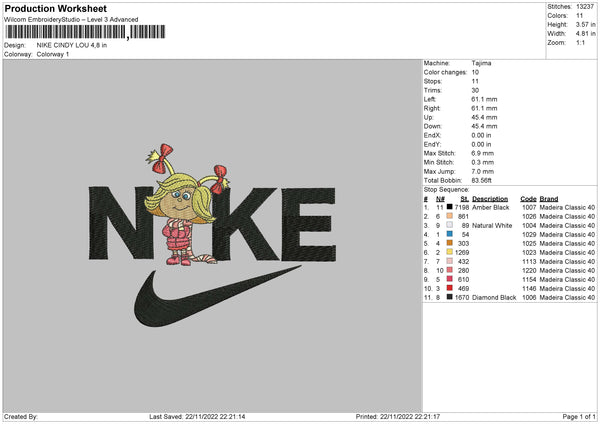Viewport: 600px width, 424px height.
Task: Click the 'Last Saved' timestamp in footer
Action: 197,416
